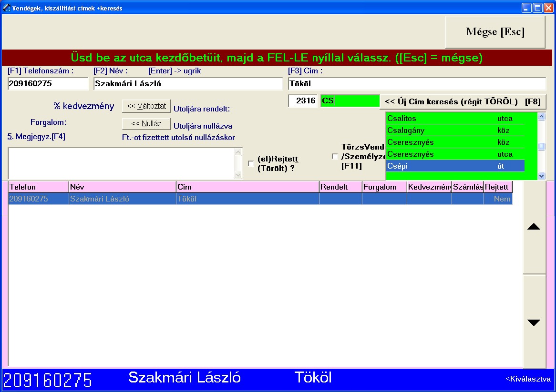Click the % kedvezmény label
Image resolution: width=556 pixels, height=392 pixels.
[x=83, y=106]
